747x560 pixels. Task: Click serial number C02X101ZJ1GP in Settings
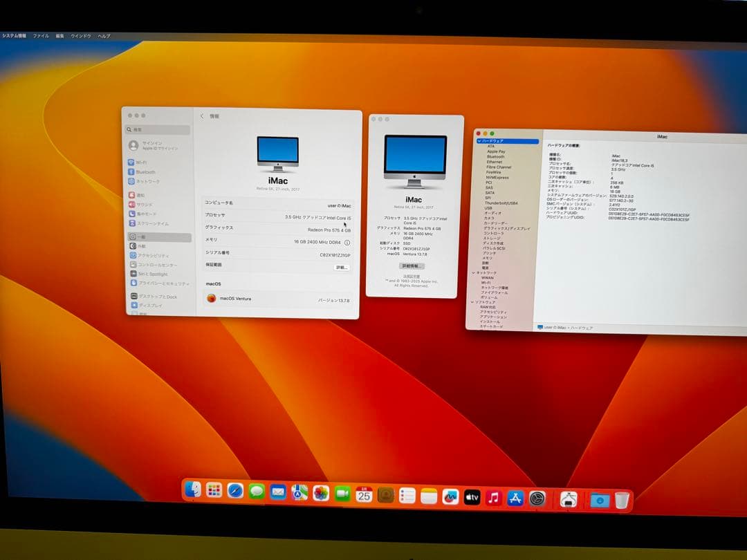click(335, 255)
